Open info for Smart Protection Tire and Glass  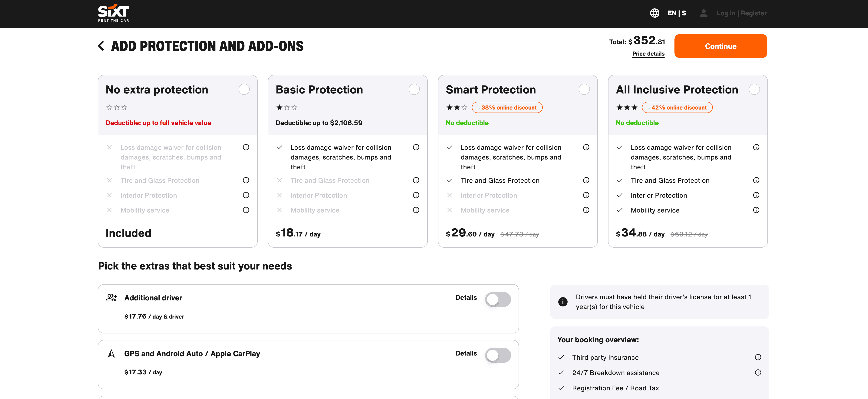pos(586,180)
